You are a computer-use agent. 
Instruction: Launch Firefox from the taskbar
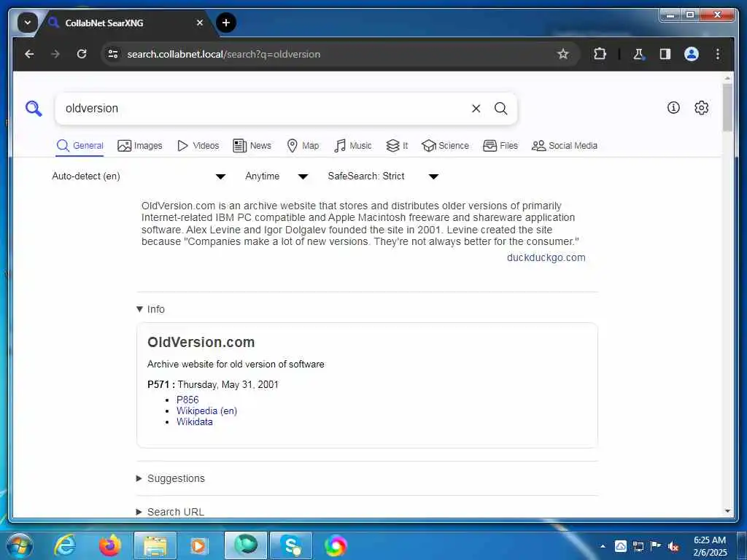[x=110, y=545]
